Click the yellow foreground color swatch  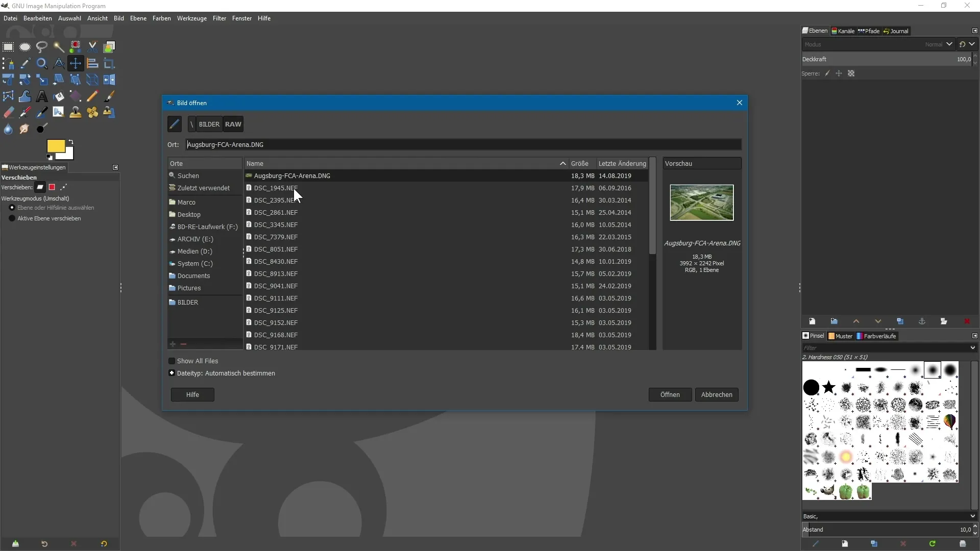pos(56,146)
